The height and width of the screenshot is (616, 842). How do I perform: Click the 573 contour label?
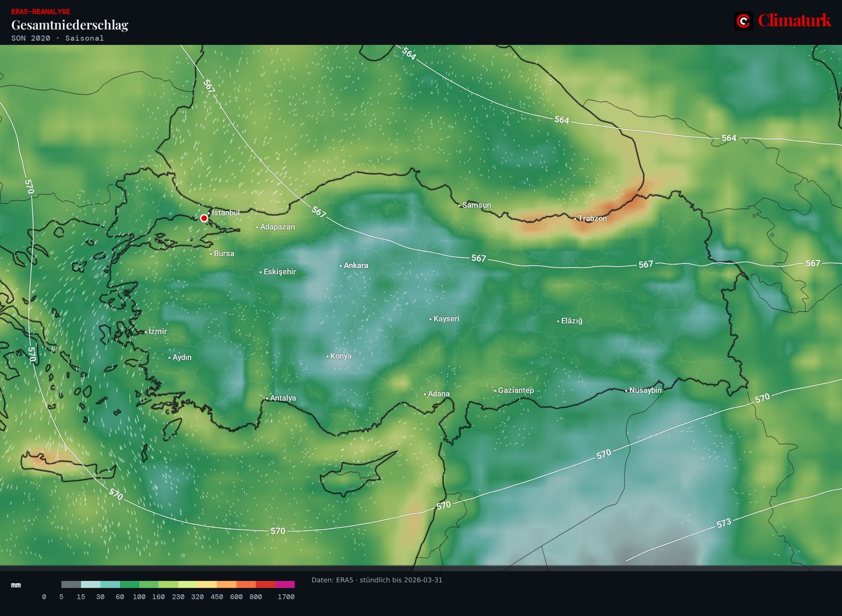tap(724, 523)
